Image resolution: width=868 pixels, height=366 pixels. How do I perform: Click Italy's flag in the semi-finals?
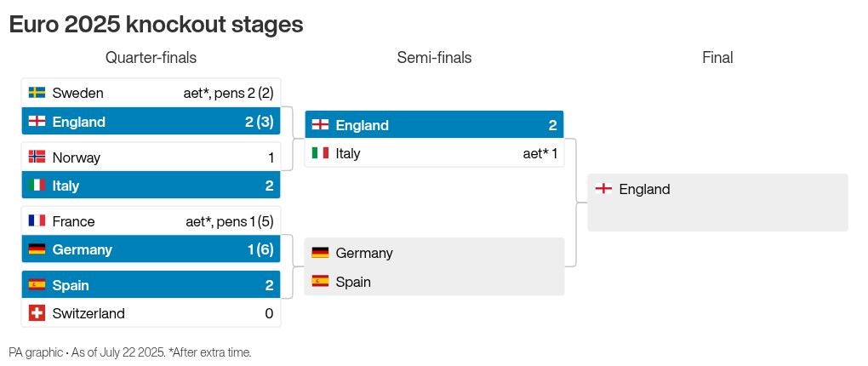(x=321, y=153)
